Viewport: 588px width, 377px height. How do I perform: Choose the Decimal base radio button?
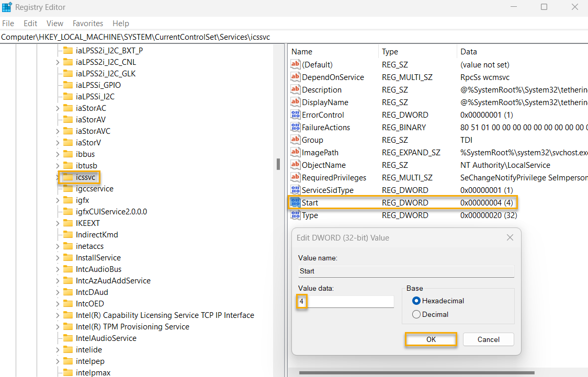[416, 314]
